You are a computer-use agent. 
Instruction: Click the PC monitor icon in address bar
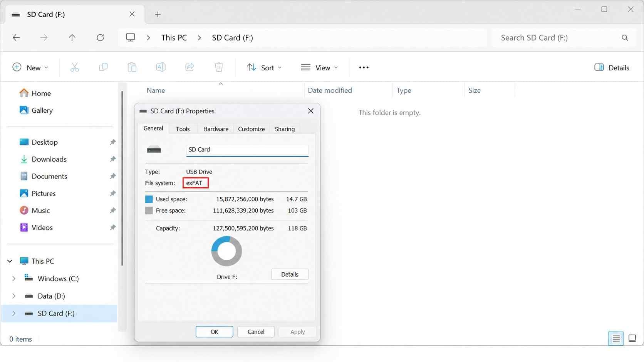coord(131,37)
